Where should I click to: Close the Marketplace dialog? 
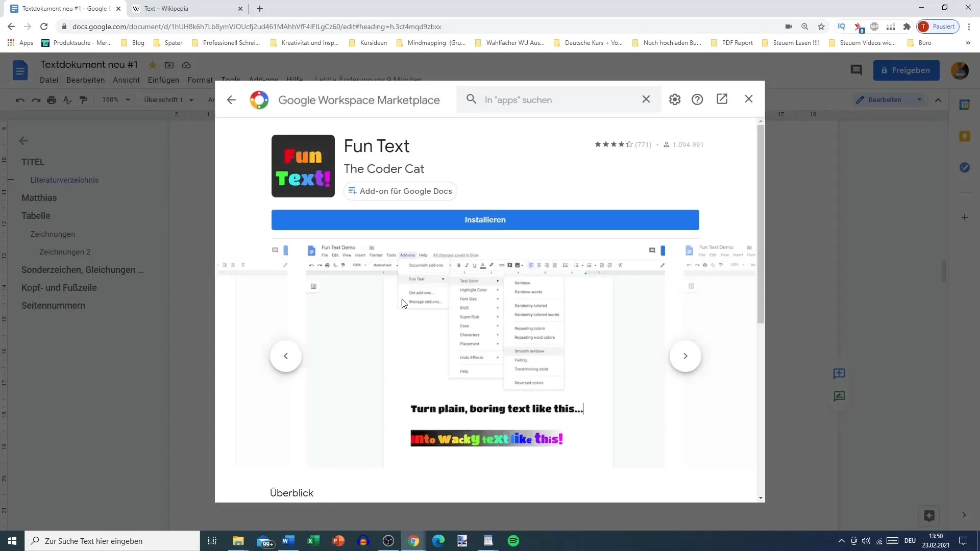pyautogui.click(x=749, y=99)
